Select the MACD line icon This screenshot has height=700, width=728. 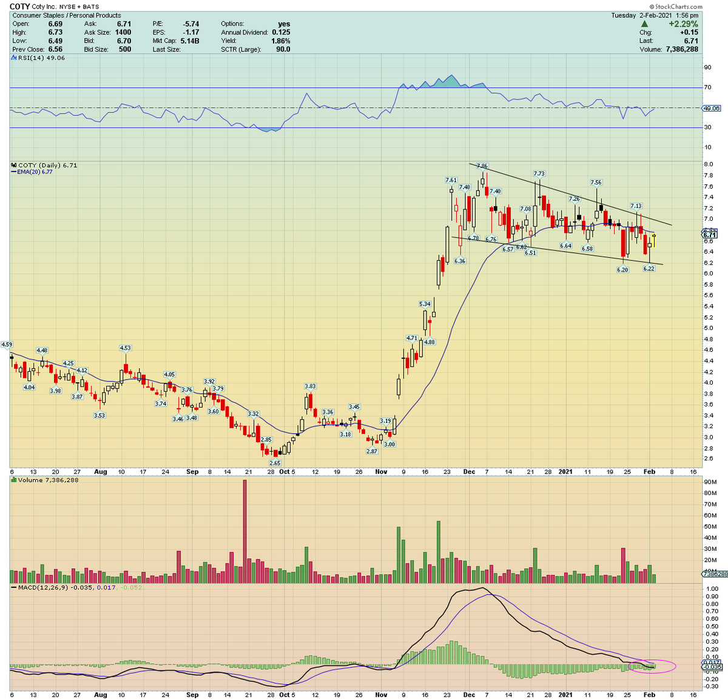coord(12,587)
